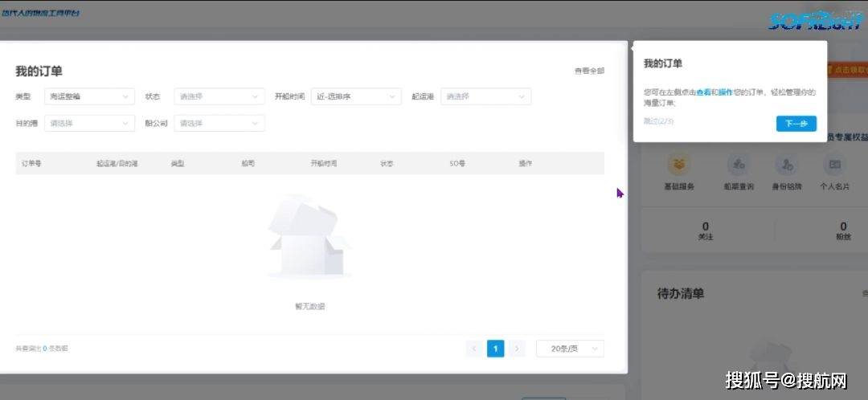
Task: Open the 开船时间 sort dropdown
Action: click(x=356, y=96)
